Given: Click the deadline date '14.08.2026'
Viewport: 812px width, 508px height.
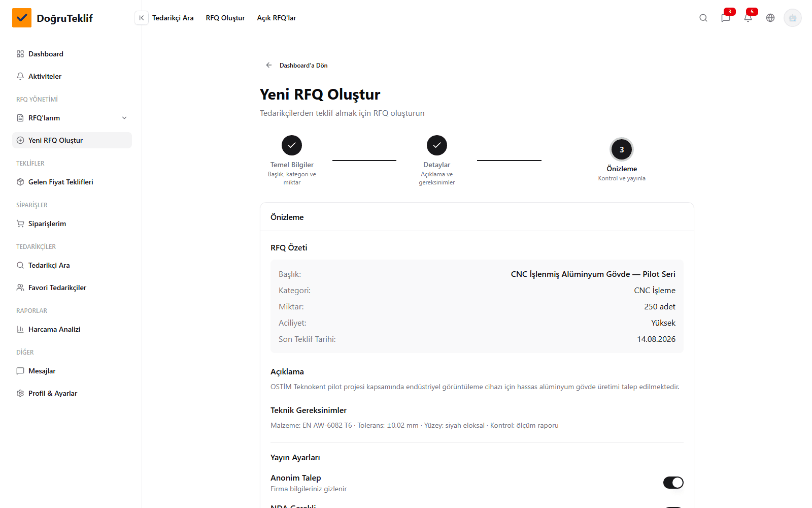Looking at the screenshot, I should coord(656,339).
